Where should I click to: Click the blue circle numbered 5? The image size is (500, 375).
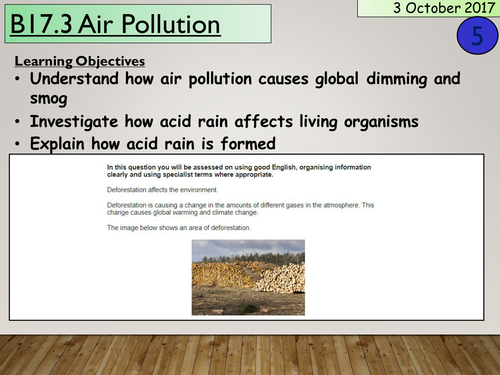coord(477,36)
